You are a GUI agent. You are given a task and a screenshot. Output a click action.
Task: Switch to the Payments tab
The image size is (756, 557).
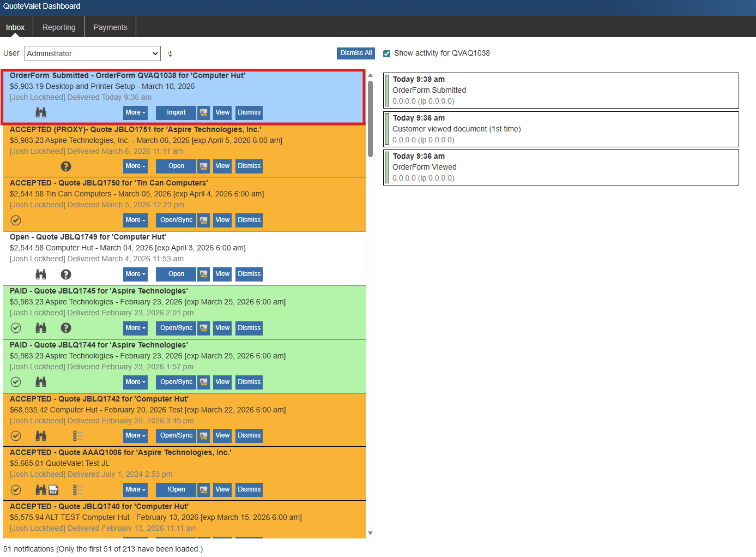tap(110, 27)
